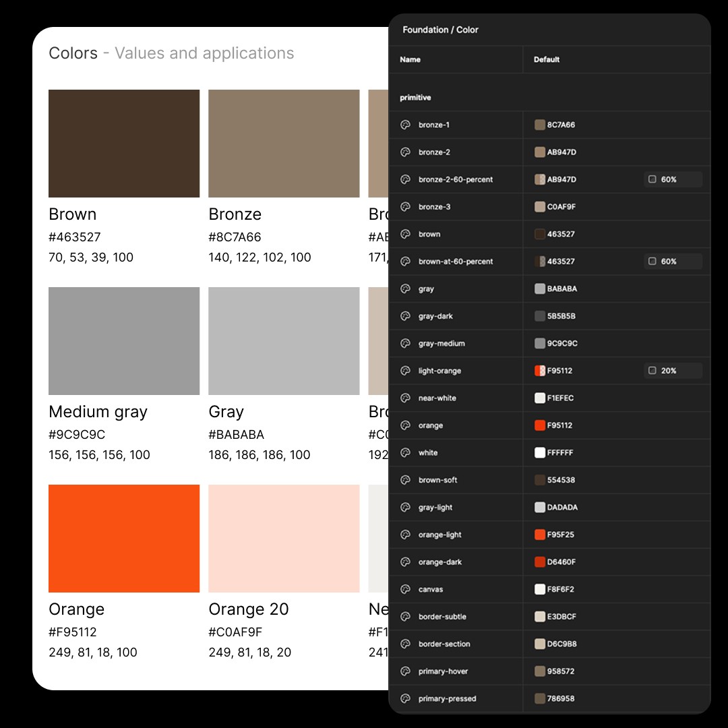Click the '249, 81, 18, 20' RGBA text
The height and width of the screenshot is (728, 728).
coord(250,653)
